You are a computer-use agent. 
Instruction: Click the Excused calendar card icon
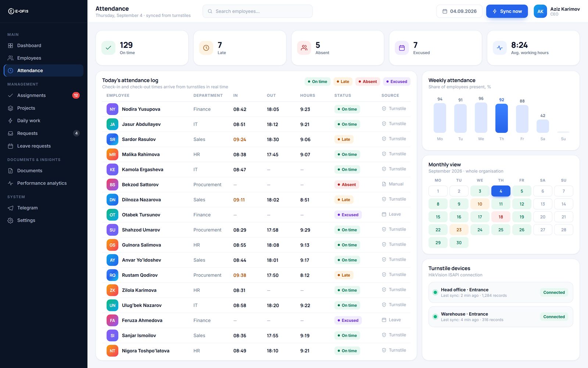pyautogui.click(x=402, y=48)
